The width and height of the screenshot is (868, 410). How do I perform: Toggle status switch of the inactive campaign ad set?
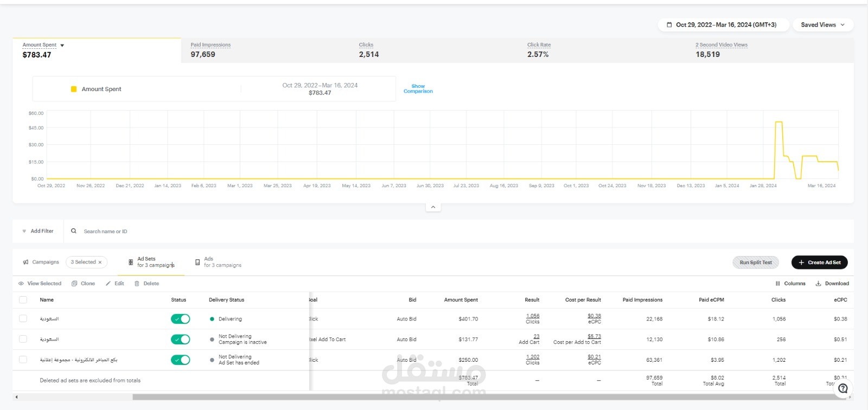181,339
